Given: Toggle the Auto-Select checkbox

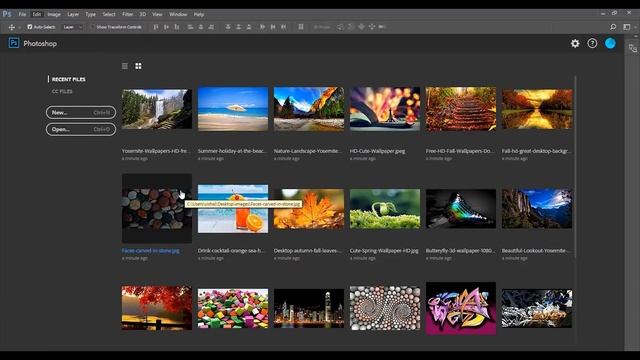Looking at the screenshot, I should tap(30, 27).
